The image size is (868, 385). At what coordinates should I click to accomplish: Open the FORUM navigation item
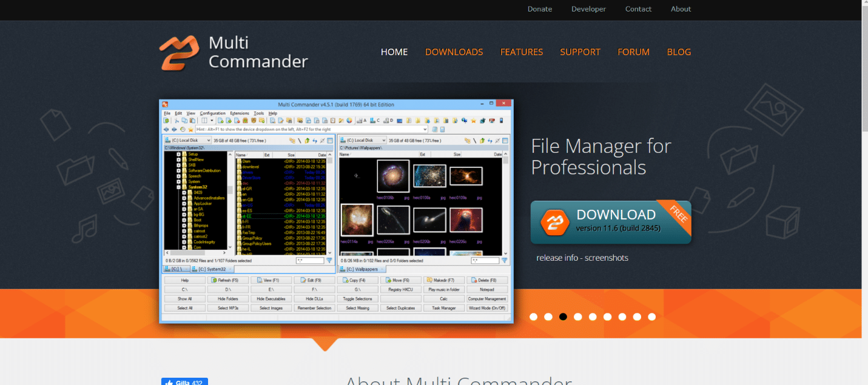(x=633, y=52)
